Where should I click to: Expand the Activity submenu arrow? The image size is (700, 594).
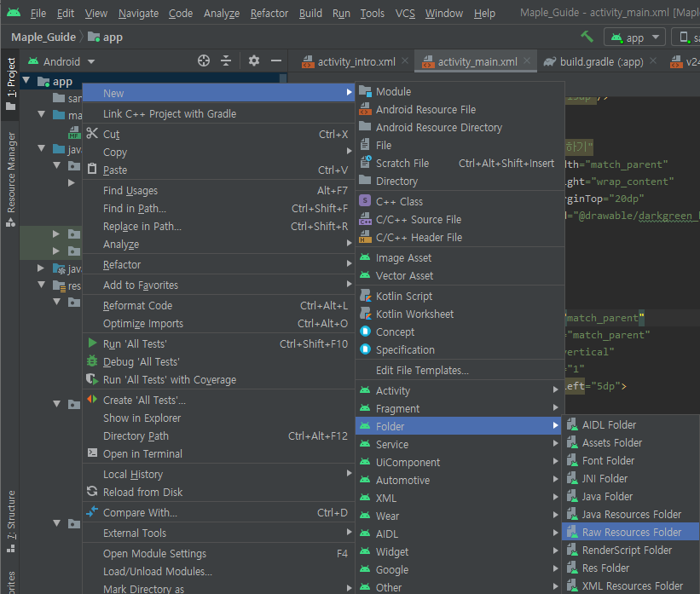tap(555, 389)
